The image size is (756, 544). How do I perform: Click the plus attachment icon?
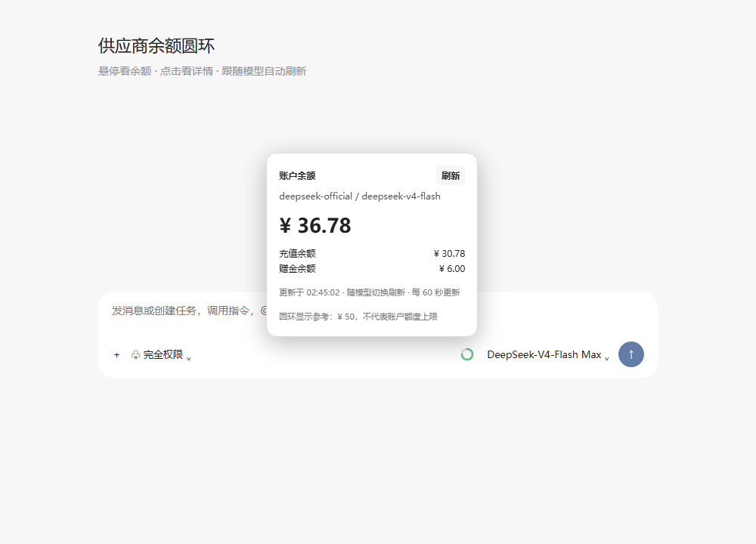point(116,355)
